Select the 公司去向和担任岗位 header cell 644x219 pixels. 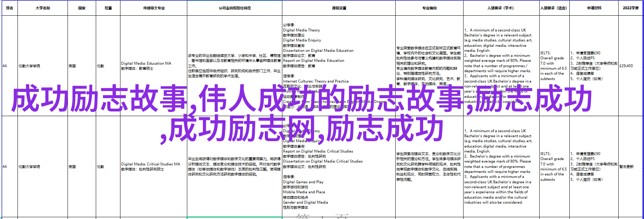(234, 8)
